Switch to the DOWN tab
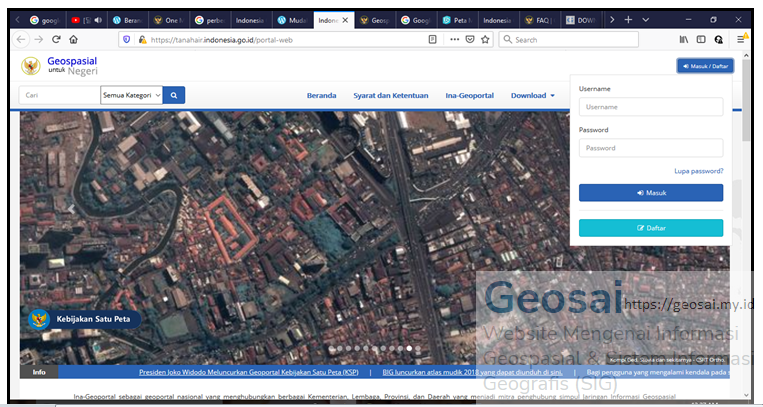 coord(581,20)
